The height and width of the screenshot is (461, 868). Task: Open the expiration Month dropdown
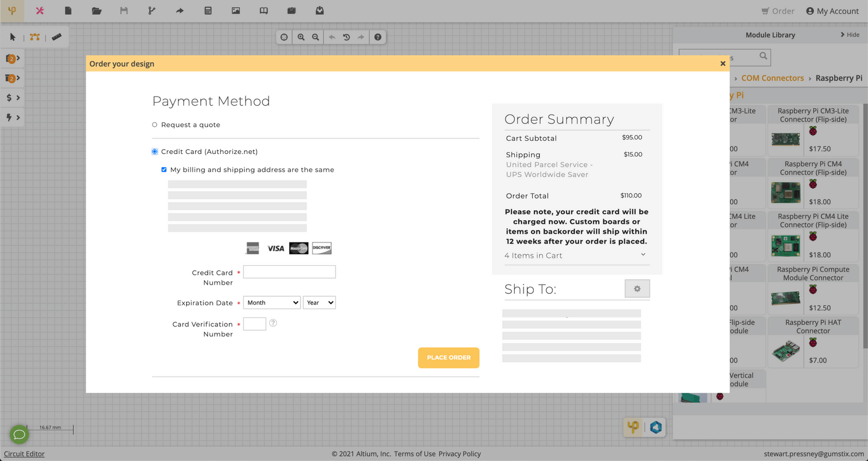click(272, 303)
